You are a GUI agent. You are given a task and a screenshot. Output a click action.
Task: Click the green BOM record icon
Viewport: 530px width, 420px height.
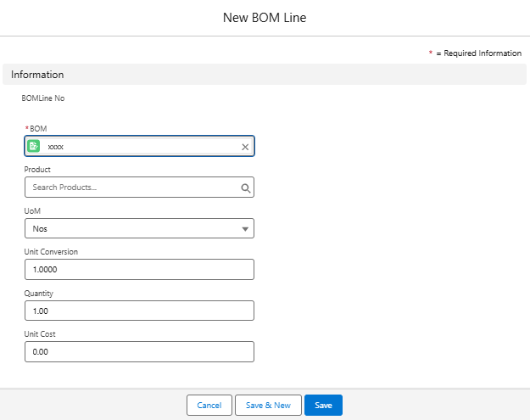tap(34, 147)
